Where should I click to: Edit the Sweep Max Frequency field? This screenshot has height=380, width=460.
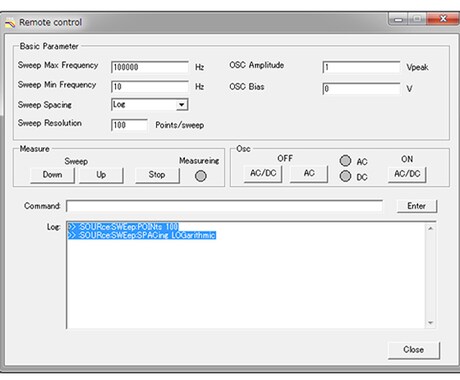150,67
